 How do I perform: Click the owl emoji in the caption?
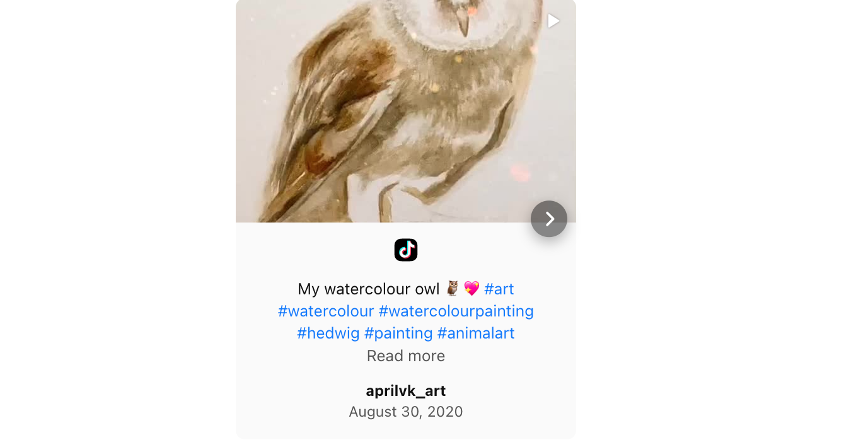tap(453, 289)
